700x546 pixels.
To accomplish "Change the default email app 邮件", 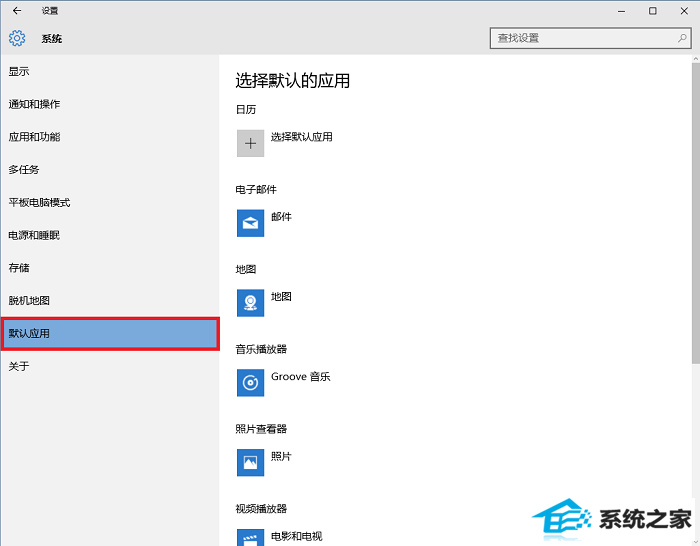I will pos(281,217).
